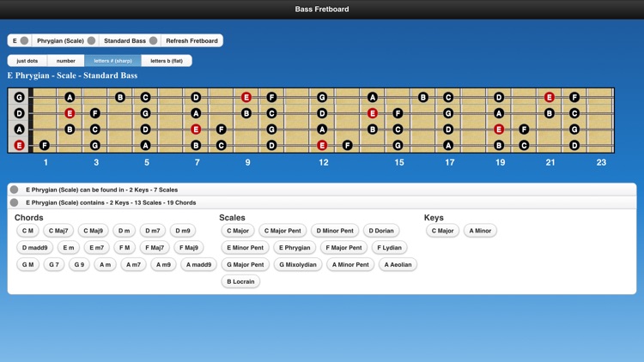Tap the open A string note

tap(19, 130)
